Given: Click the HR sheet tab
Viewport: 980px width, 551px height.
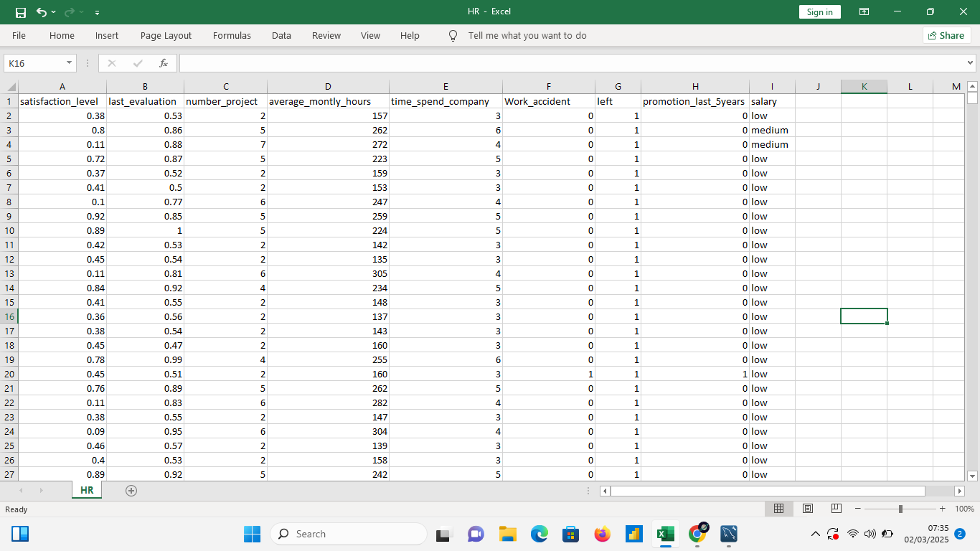Looking at the screenshot, I should pos(87,490).
